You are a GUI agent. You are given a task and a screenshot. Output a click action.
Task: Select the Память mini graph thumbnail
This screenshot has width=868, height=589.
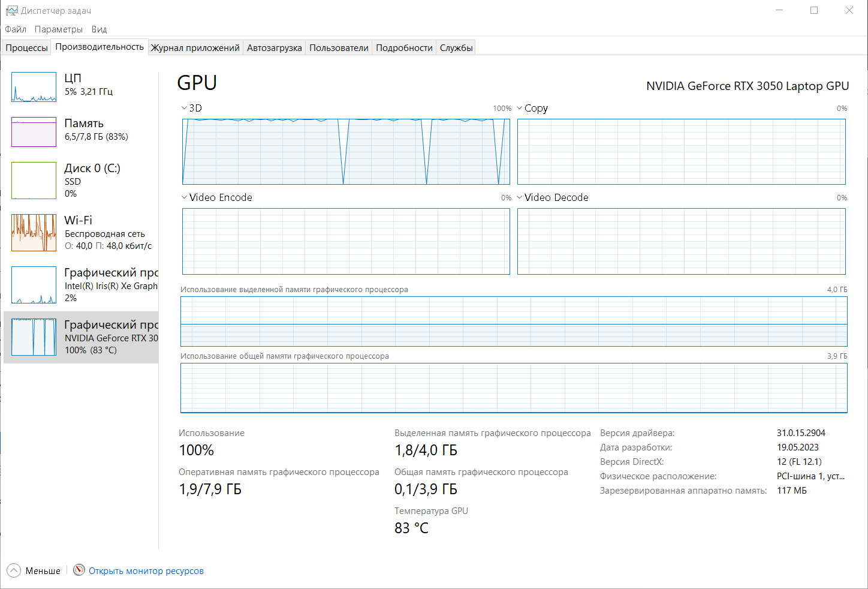pyautogui.click(x=34, y=132)
